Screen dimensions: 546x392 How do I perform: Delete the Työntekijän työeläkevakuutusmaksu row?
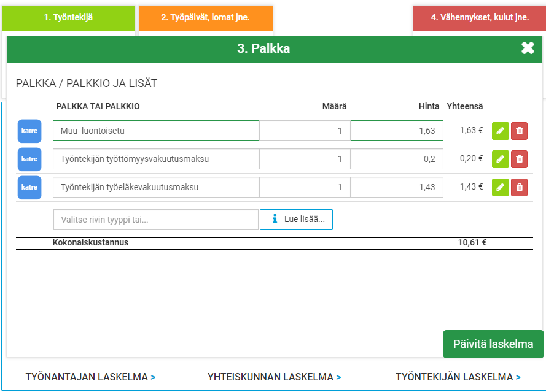point(520,187)
